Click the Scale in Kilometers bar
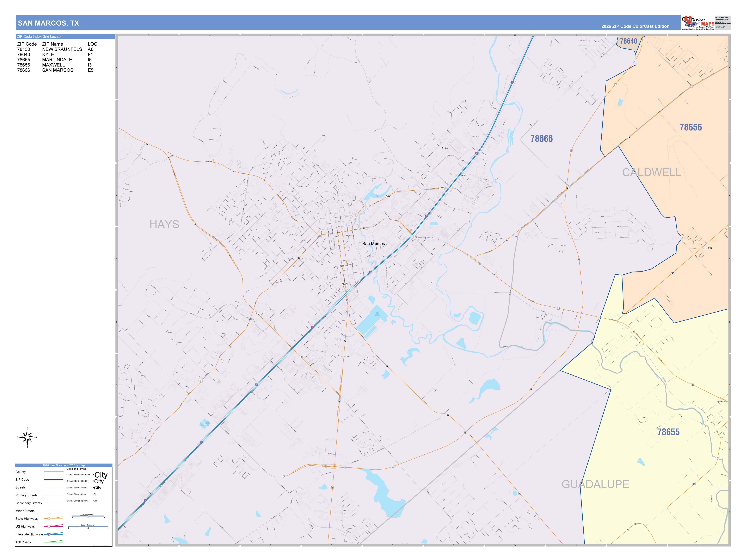743x560 pixels. tap(88, 526)
